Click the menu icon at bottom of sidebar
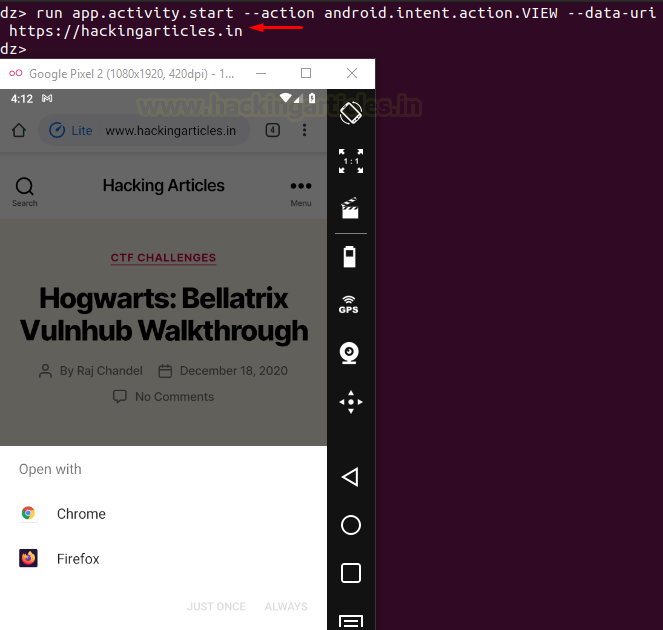663x630 pixels. 351,622
